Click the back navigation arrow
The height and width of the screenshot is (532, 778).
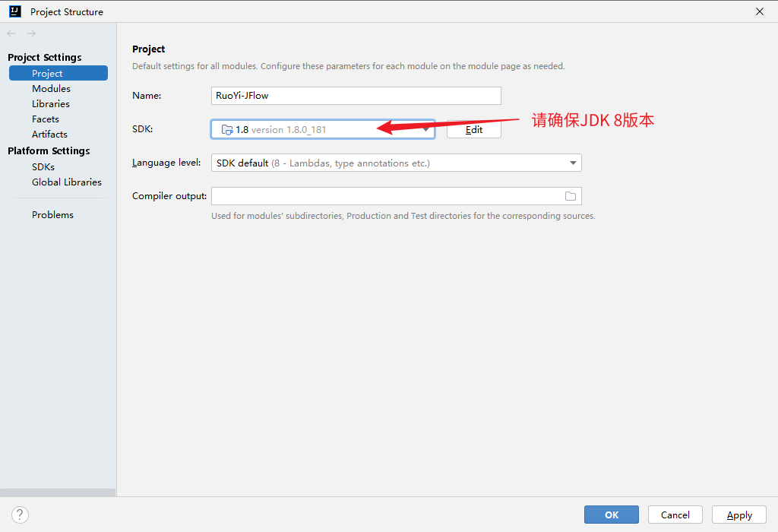pos(11,33)
